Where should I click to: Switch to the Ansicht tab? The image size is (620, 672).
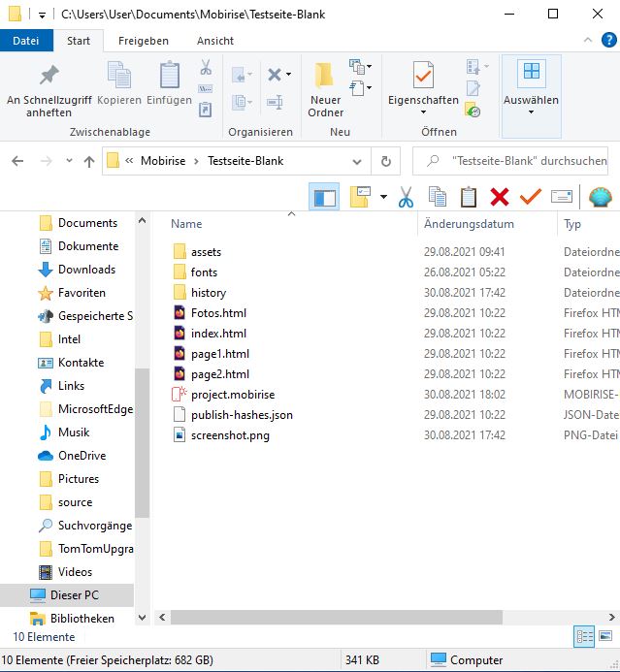214,41
